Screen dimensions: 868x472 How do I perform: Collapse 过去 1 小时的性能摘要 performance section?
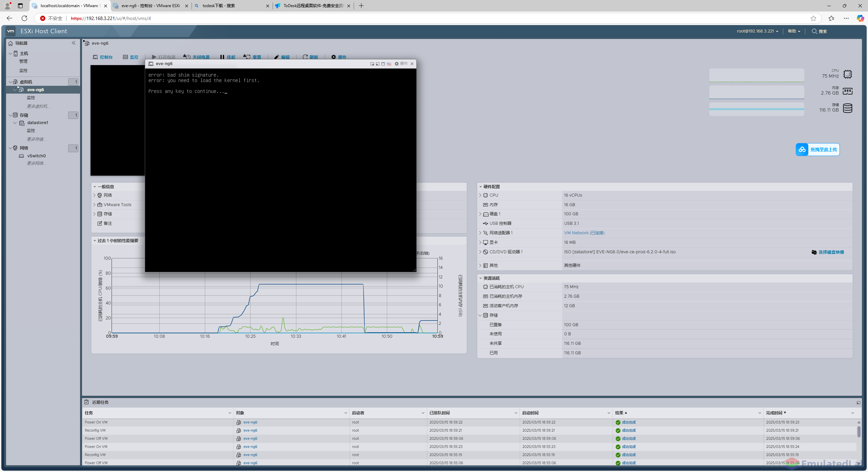95,241
